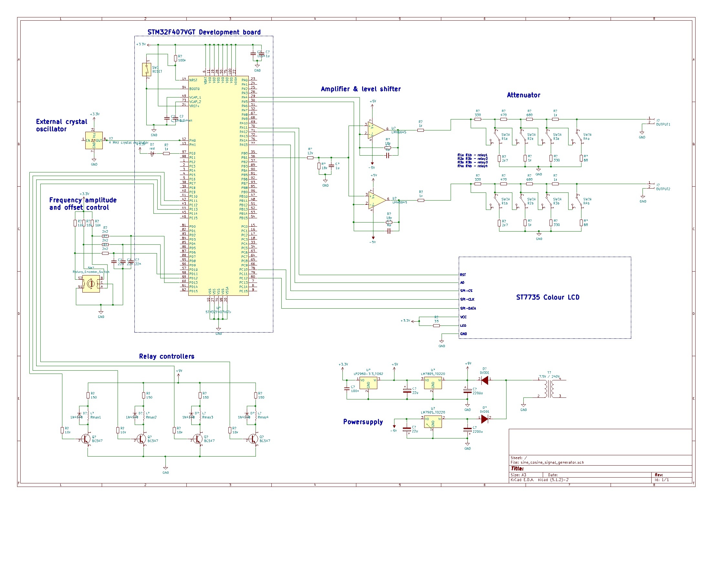Select the BC547 transistor below Relay1
The height and width of the screenshot is (588, 712).
pyautogui.click(x=86, y=439)
